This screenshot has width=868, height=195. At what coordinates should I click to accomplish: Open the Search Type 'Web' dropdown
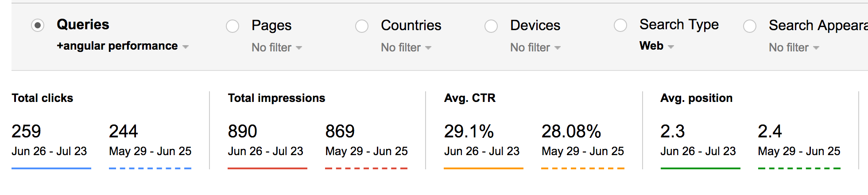(x=657, y=46)
